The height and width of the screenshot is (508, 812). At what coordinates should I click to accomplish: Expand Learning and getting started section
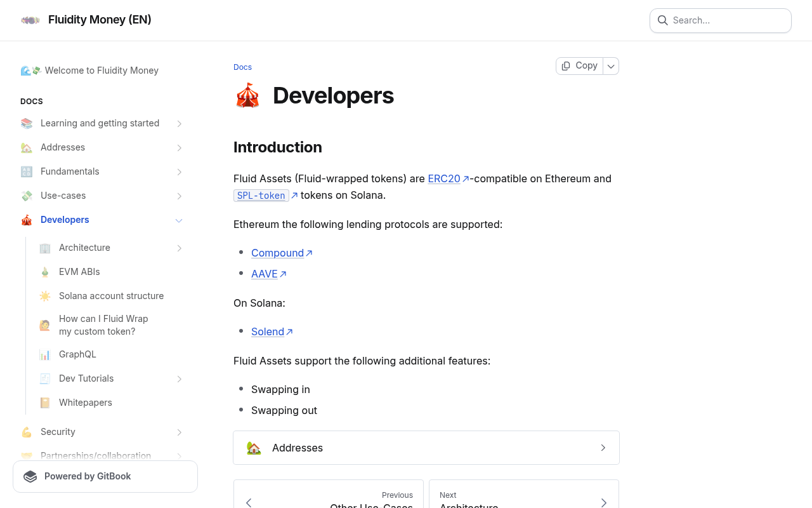click(180, 124)
